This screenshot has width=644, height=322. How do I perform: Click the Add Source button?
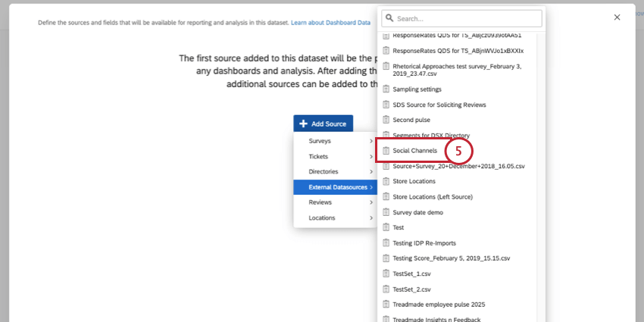pos(324,123)
